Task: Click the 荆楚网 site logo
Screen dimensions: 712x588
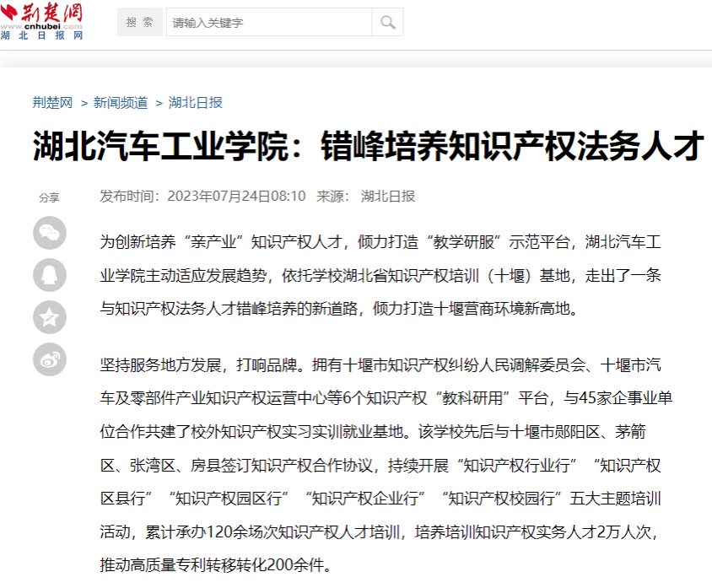Action: click(x=42, y=15)
